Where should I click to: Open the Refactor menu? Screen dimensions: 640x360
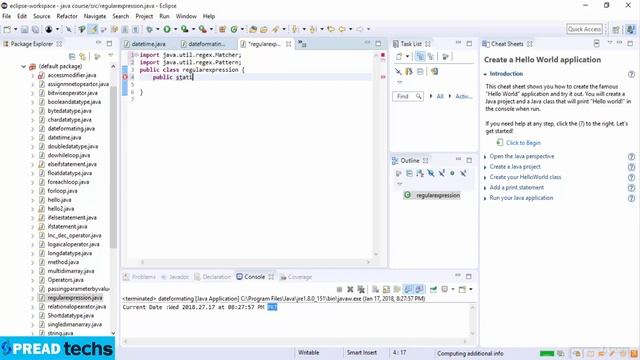click(x=67, y=16)
